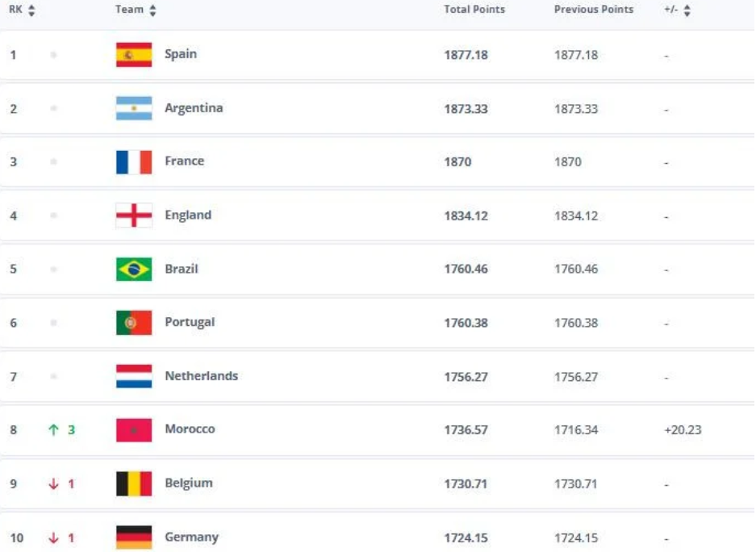This screenshot has height=552, width=756.
Task: Sort by the +/- column arrows
Action: coord(687,10)
